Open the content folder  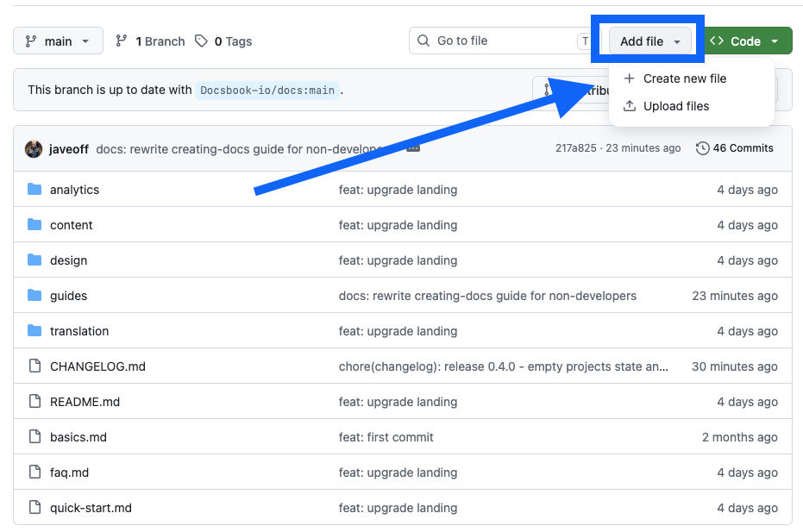point(72,225)
